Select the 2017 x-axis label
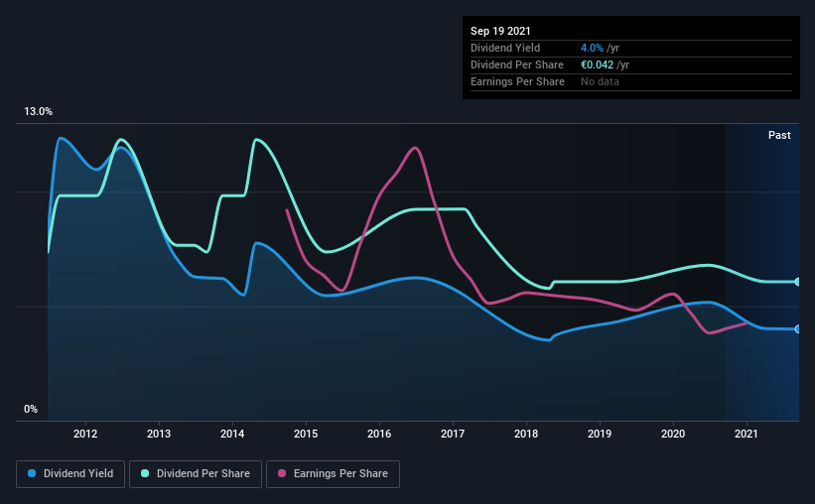The image size is (815, 504). pos(453,434)
